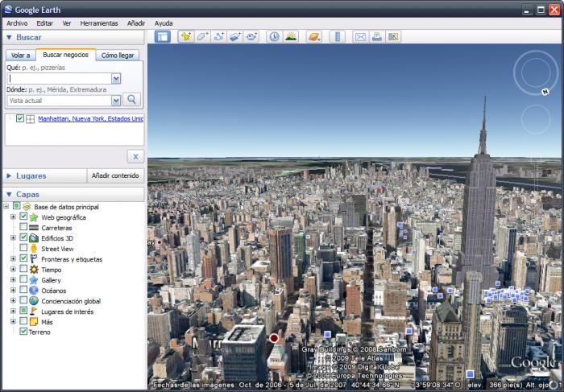This screenshot has width=564, height=392.
Task: Switch to the Cómo llegar tab
Action: [x=118, y=56]
